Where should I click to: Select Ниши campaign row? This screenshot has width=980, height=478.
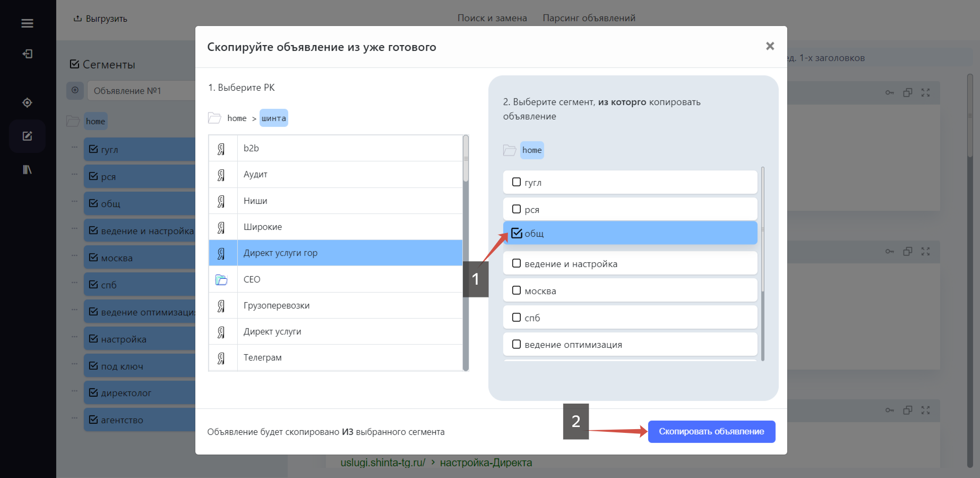(x=336, y=201)
